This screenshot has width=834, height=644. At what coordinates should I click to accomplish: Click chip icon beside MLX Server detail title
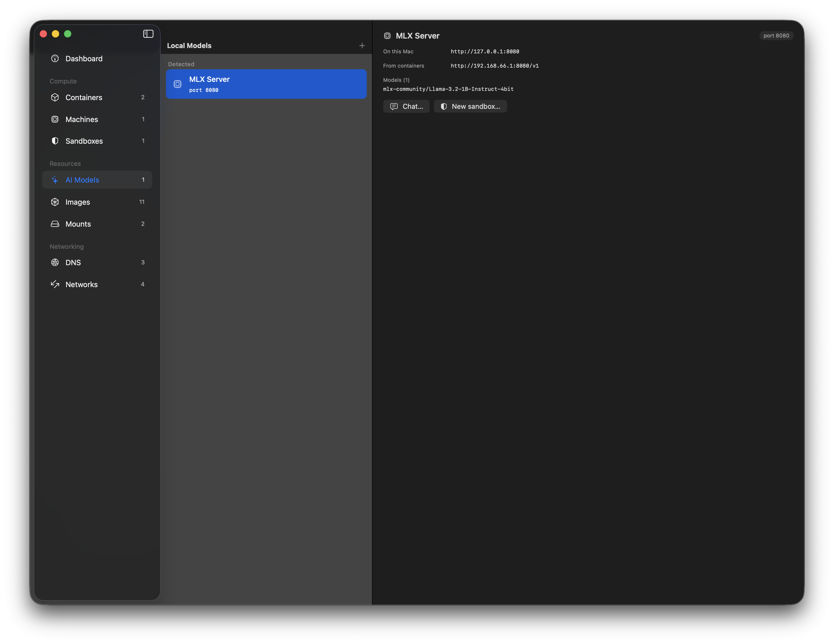(x=387, y=36)
